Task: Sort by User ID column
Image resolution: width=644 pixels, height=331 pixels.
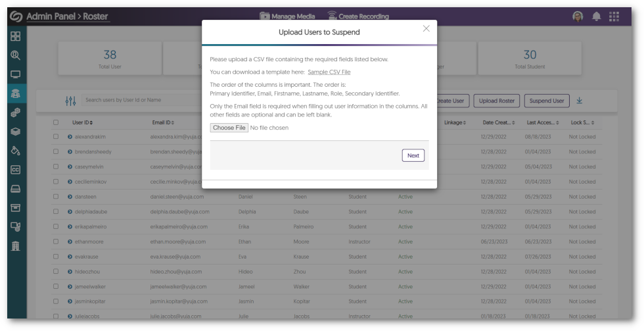Action: [82, 122]
